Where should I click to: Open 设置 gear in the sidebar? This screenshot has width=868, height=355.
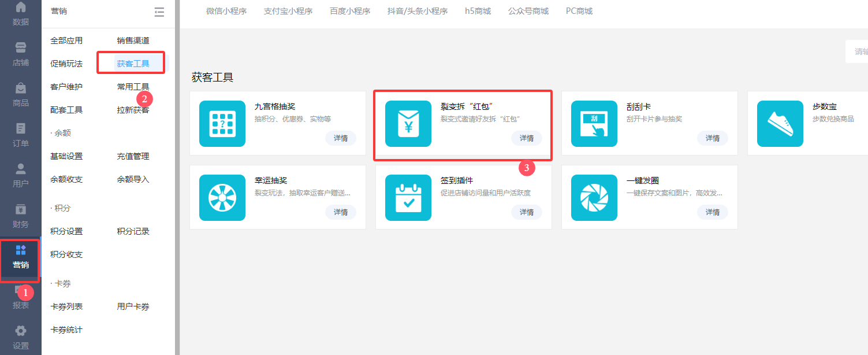coord(21,338)
